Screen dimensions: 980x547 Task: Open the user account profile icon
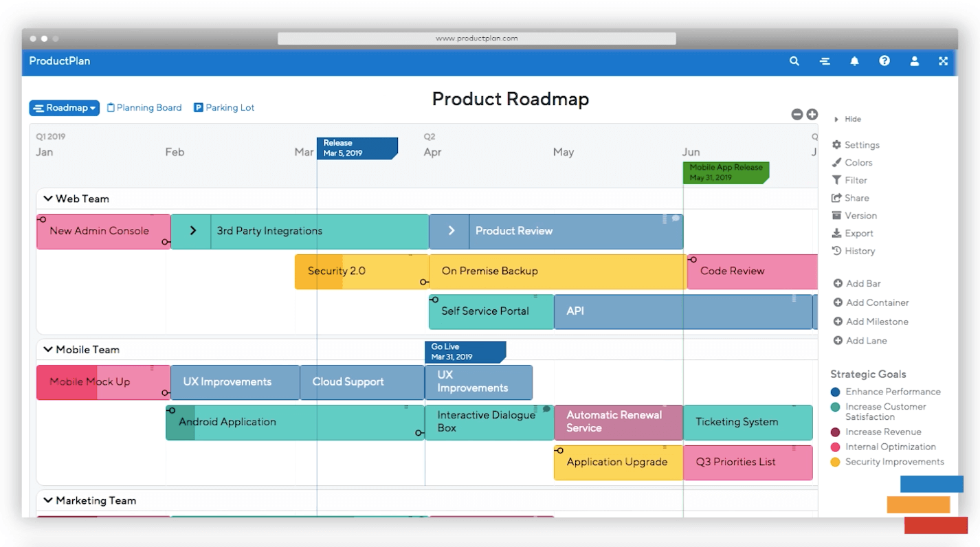(x=915, y=61)
